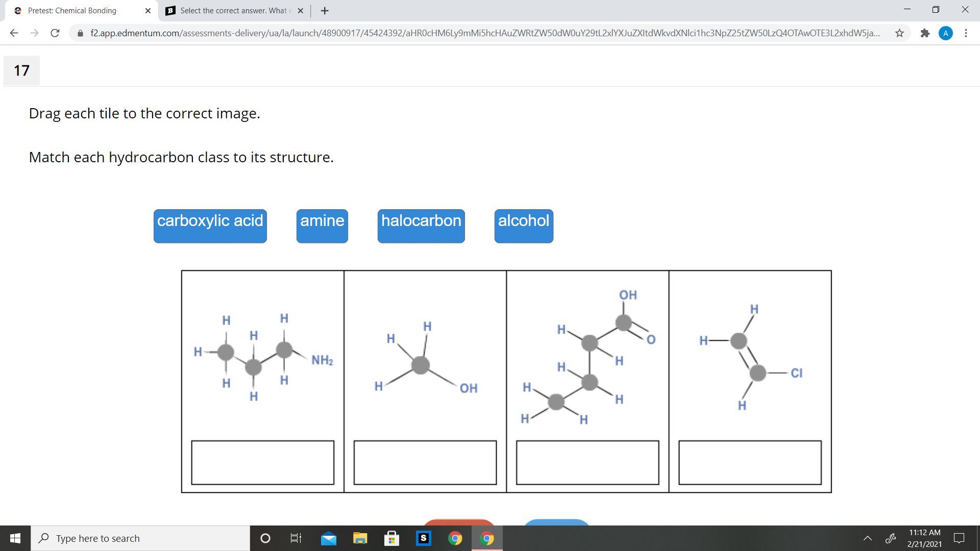Show hidden system tray icons
Screen dimensions: 980x551
coord(867,538)
